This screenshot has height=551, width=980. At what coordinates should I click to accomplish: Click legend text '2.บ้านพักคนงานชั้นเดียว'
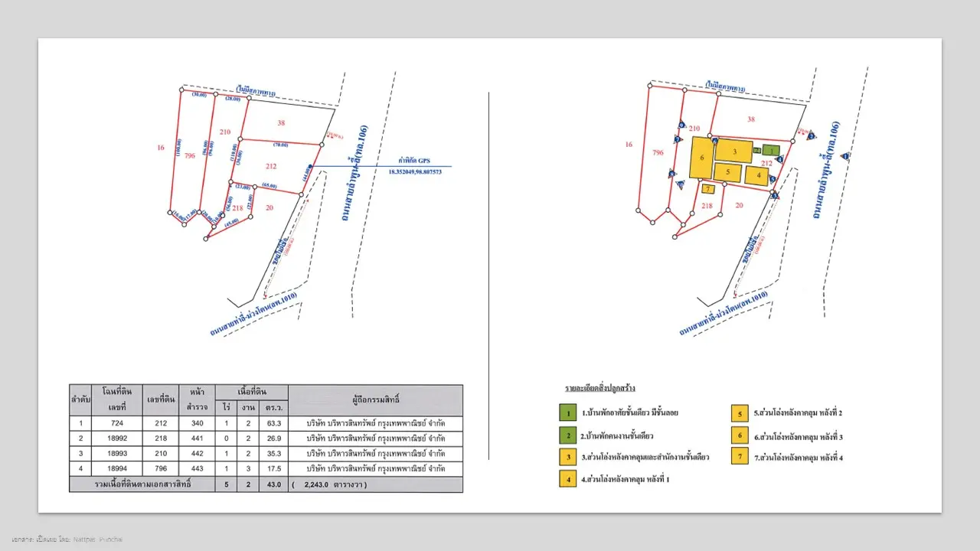pos(617,435)
